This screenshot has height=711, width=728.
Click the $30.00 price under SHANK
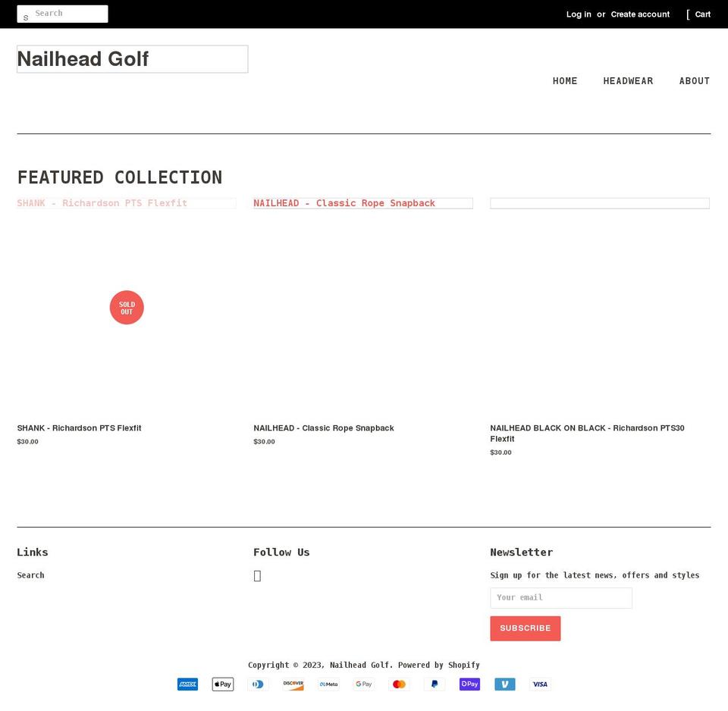click(28, 441)
